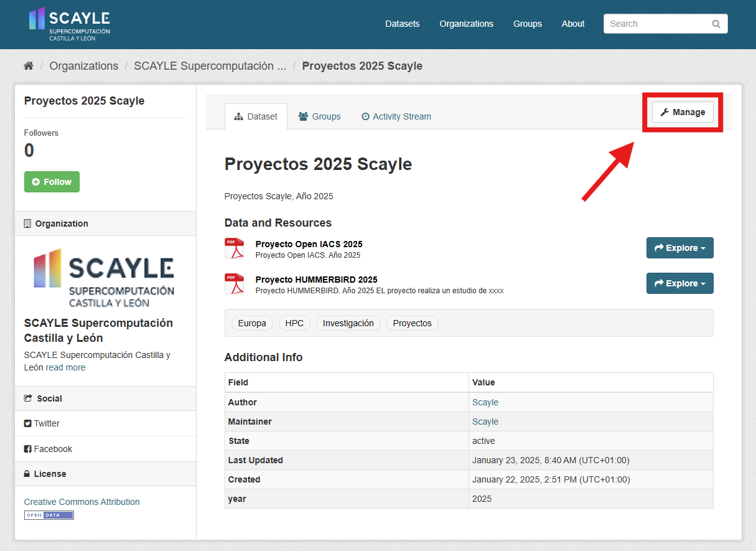The image size is (756, 551).
Task: Open PDF icon for Proyecto Open IACS 2025
Action: 235,248
